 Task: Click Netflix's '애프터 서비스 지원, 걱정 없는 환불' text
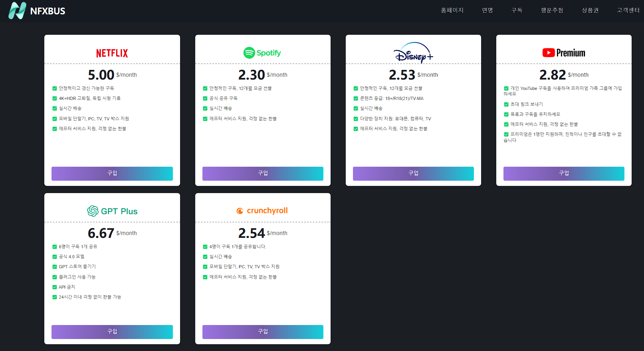click(x=93, y=129)
